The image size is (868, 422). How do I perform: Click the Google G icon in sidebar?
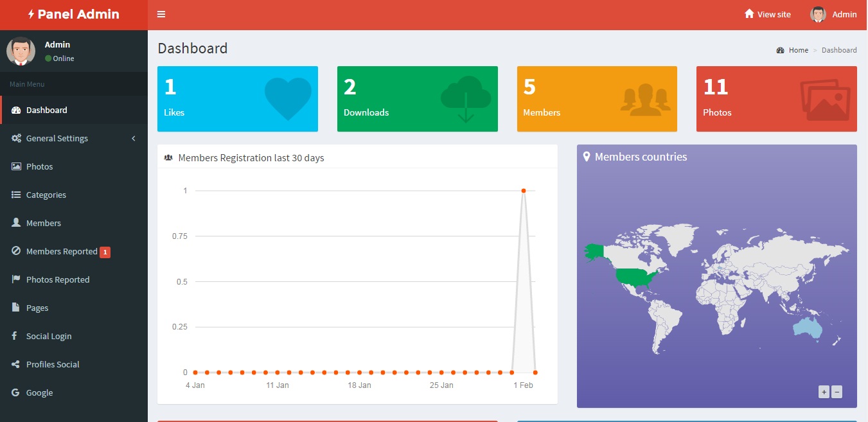click(x=15, y=392)
